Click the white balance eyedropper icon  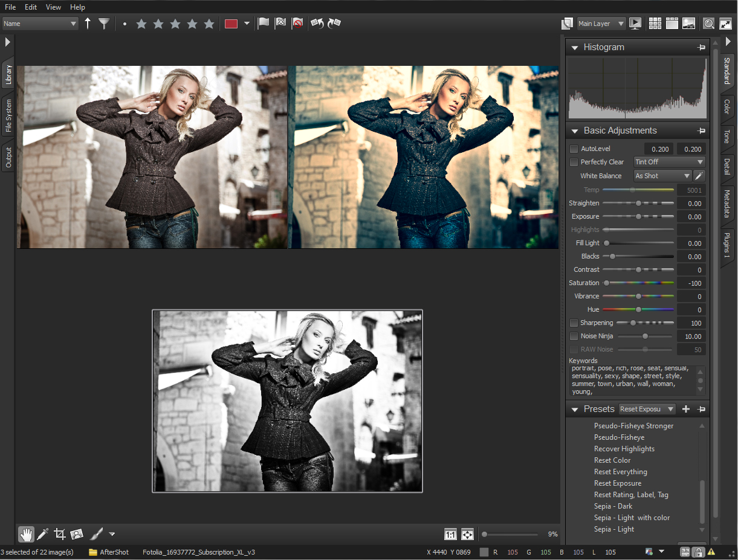[x=699, y=176]
